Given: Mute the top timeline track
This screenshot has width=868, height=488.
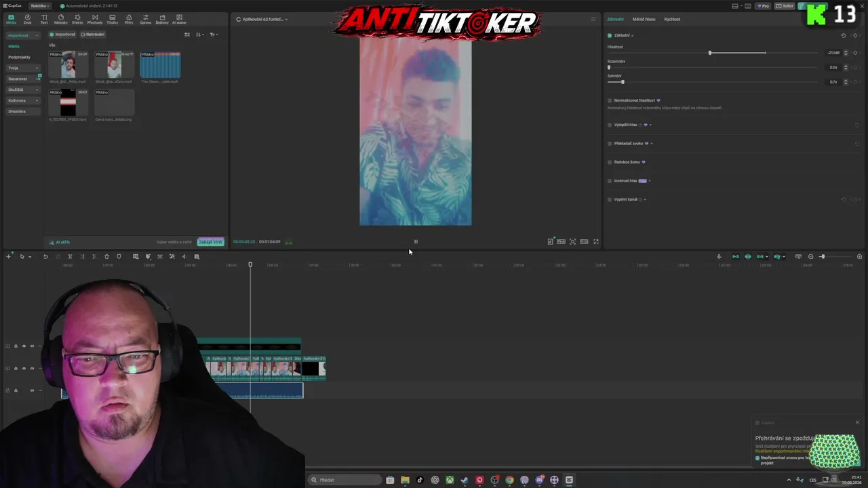Looking at the screenshot, I should (x=32, y=346).
